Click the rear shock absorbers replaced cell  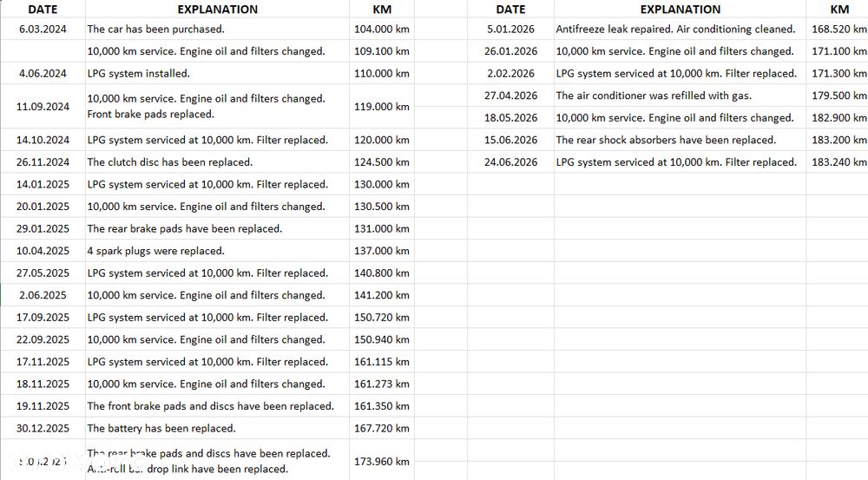[x=680, y=140]
